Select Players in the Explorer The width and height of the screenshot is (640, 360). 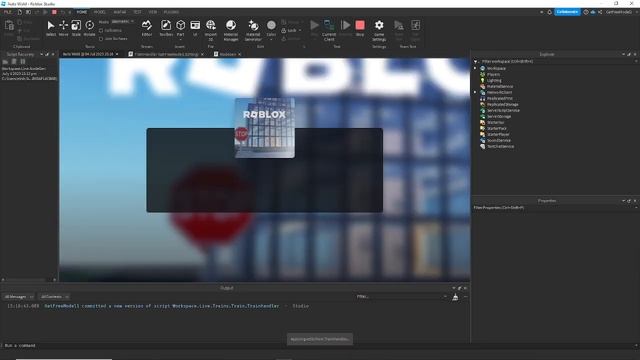click(493, 75)
